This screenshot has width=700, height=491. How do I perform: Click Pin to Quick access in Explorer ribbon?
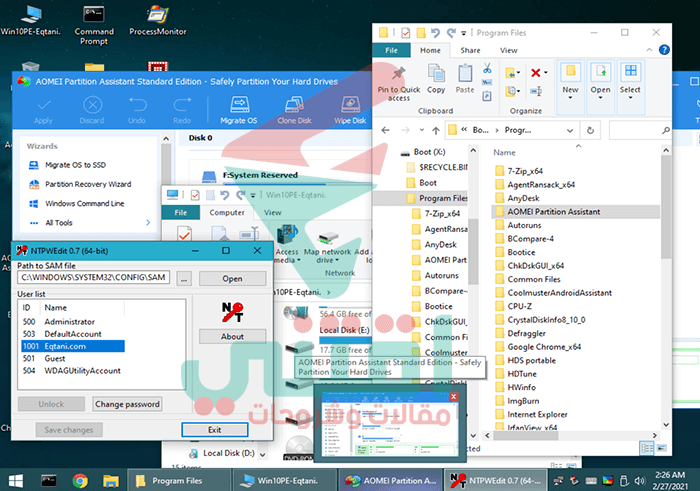point(399,84)
